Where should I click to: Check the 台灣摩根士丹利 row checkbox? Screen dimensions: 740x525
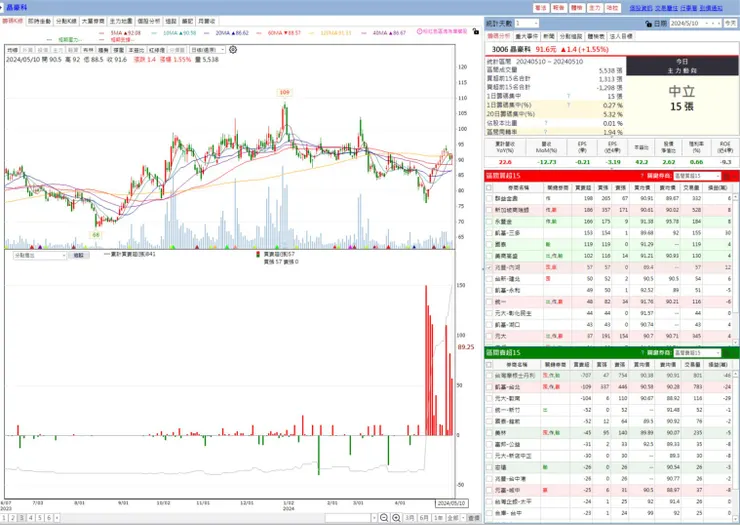pyautogui.click(x=489, y=376)
